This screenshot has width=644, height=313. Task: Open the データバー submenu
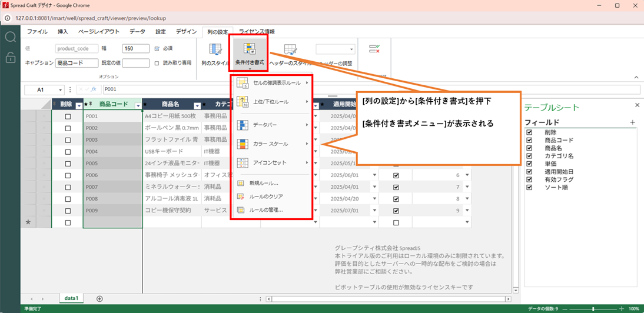[x=272, y=125]
